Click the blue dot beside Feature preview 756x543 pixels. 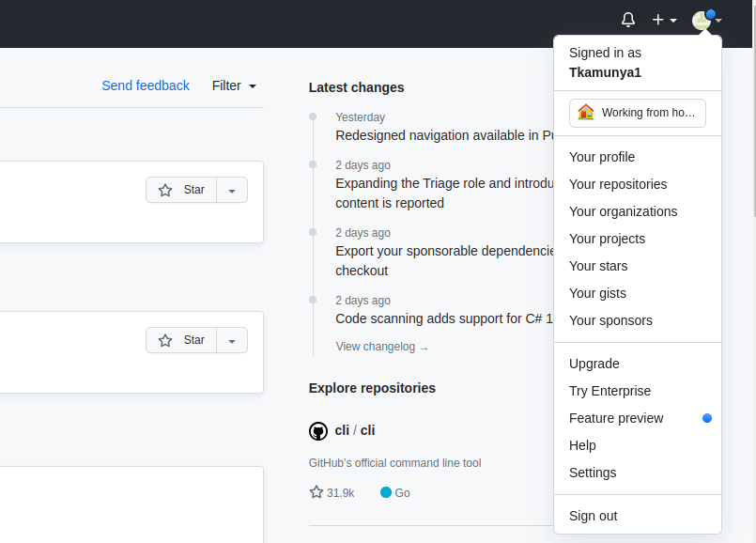tap(707, 418)
